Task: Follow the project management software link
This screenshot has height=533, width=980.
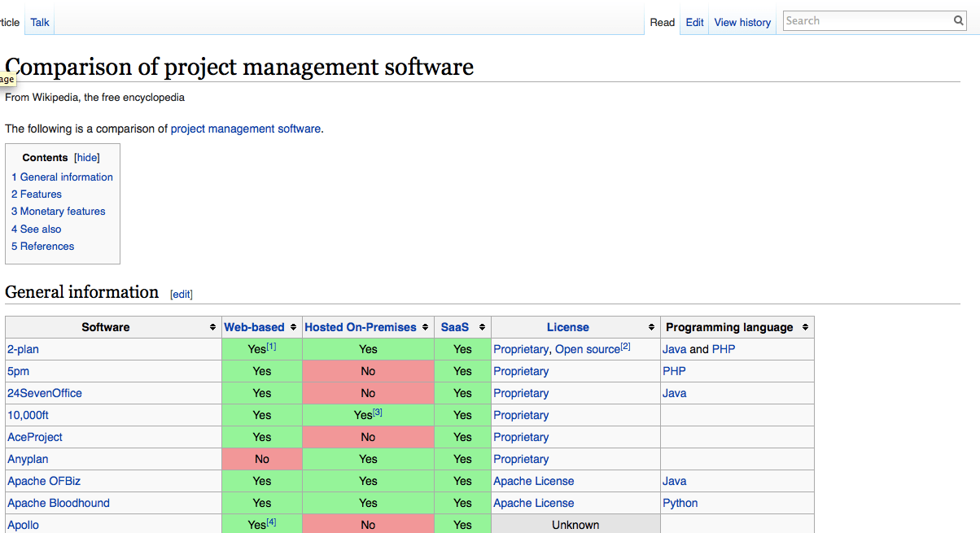Action: tap(246, 129)
